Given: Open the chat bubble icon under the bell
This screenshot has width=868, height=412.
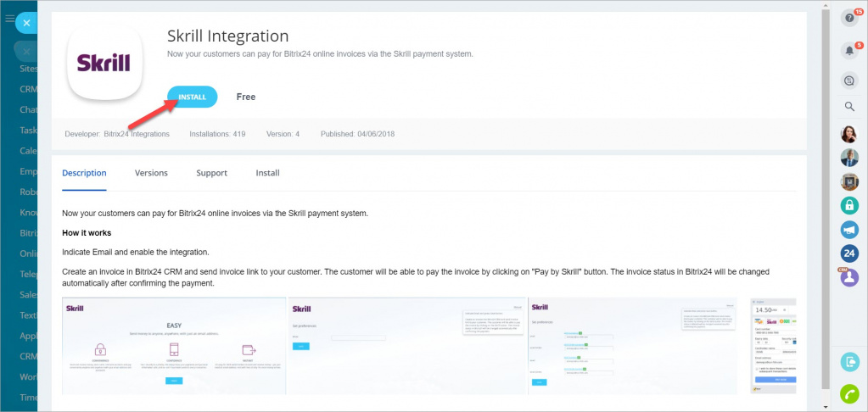Looking at the screenshot, I should tap(849, 81).
